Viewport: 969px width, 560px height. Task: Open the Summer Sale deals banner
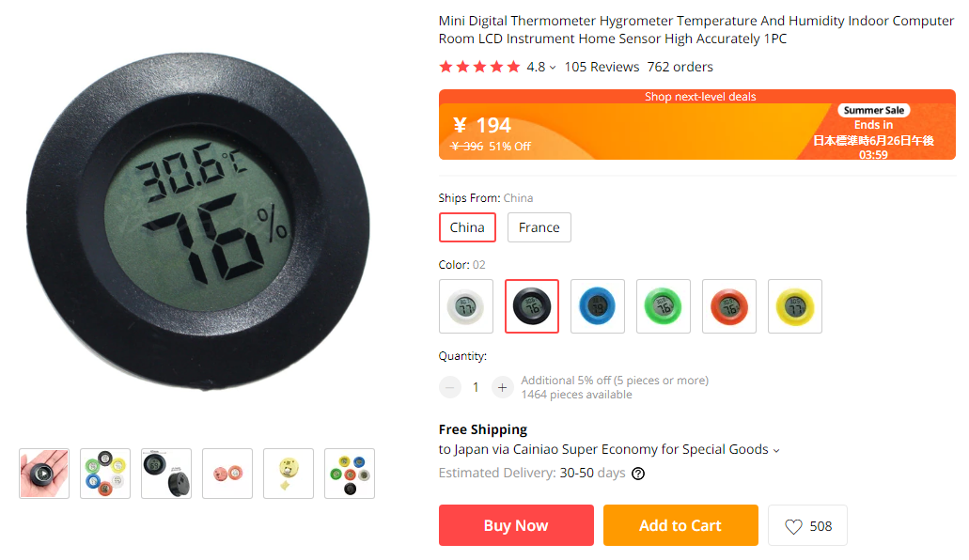click(x=697, y=124)
